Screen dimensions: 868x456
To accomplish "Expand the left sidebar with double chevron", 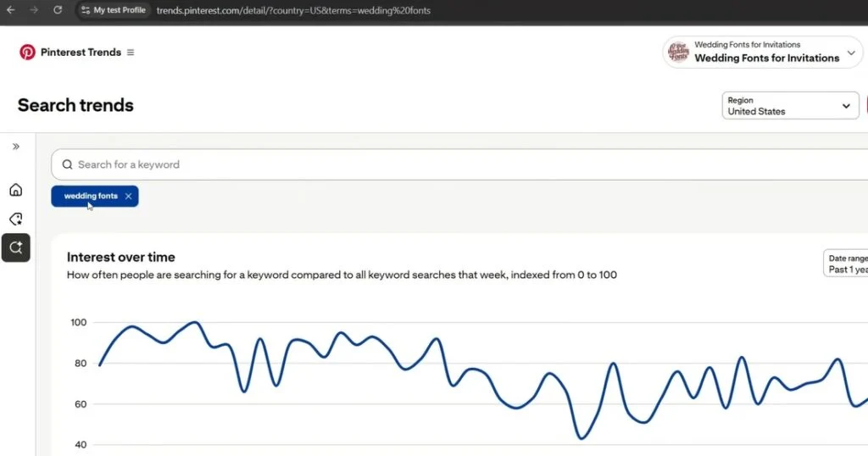I will (16, 147).
